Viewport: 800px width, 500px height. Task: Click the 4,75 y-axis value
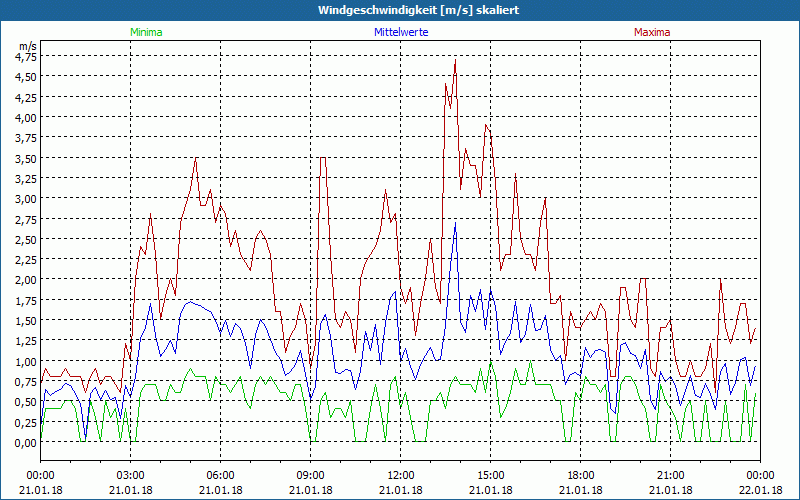point(26,57)
